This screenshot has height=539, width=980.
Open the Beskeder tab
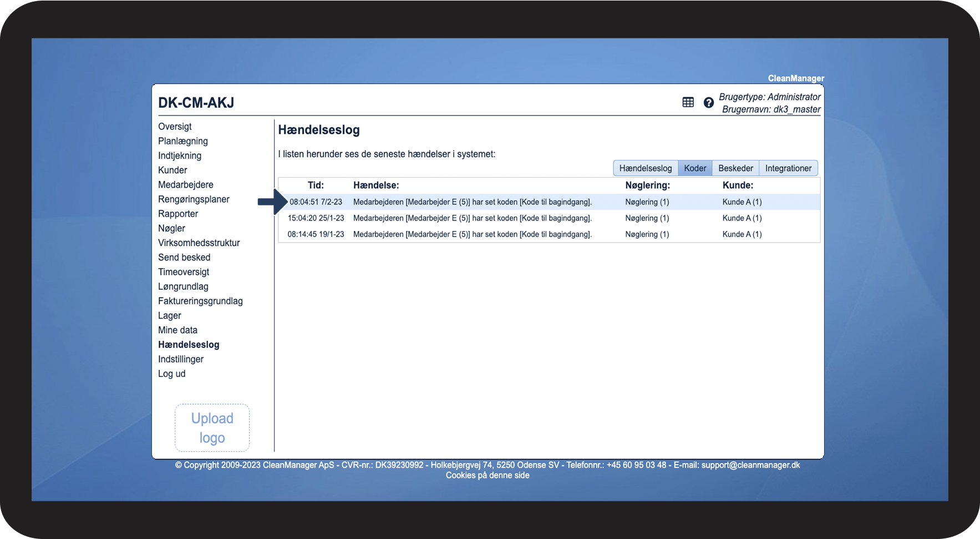tap(735, 168)
